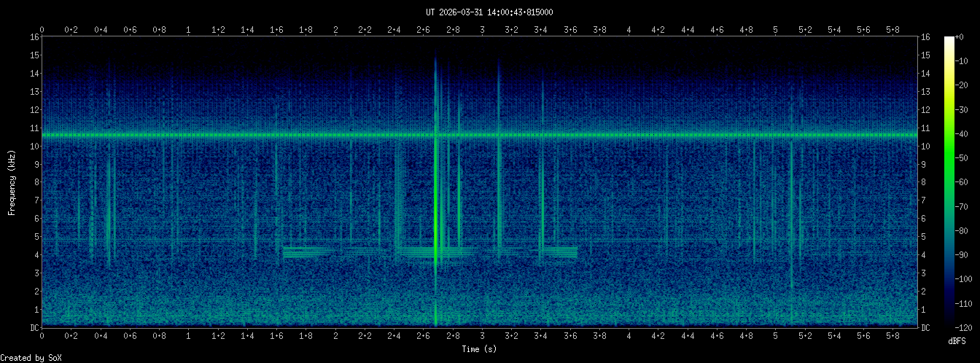Click the "1" tick label on bottom time axis

click(x=189, y=336)
